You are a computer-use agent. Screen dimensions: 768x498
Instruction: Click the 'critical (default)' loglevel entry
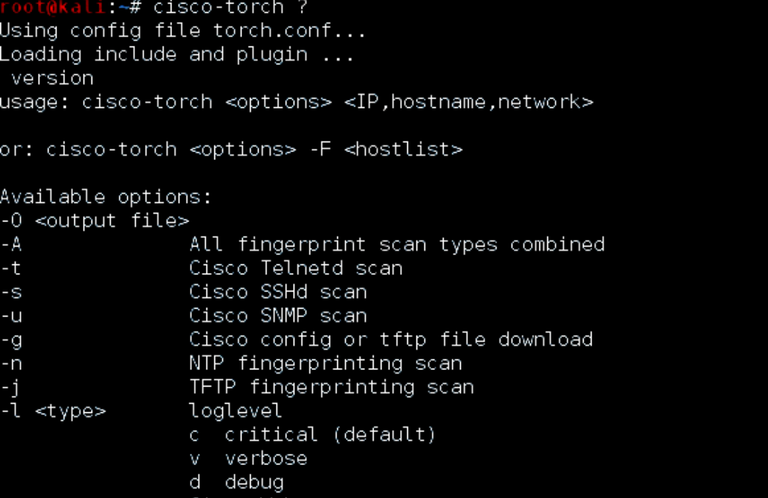(330, 435)
